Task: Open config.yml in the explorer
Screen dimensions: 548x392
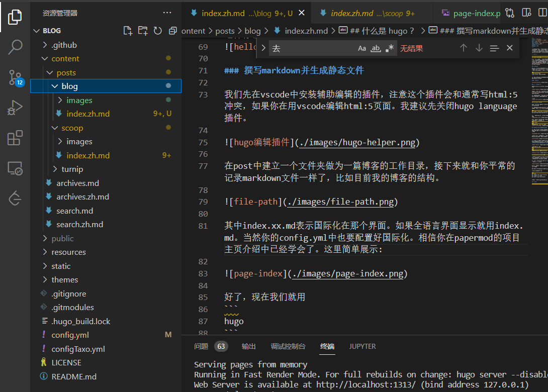Action: (70, 335)
